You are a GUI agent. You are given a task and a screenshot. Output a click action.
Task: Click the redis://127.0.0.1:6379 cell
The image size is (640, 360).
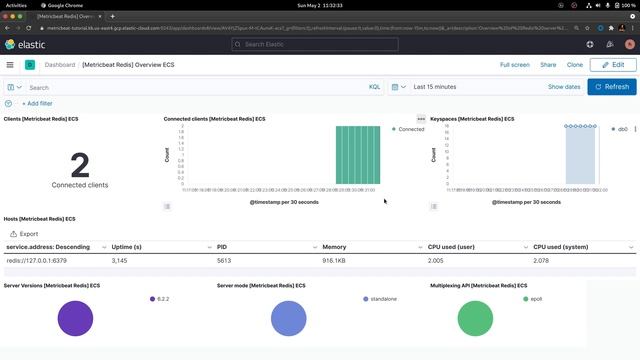click(37, 260)
